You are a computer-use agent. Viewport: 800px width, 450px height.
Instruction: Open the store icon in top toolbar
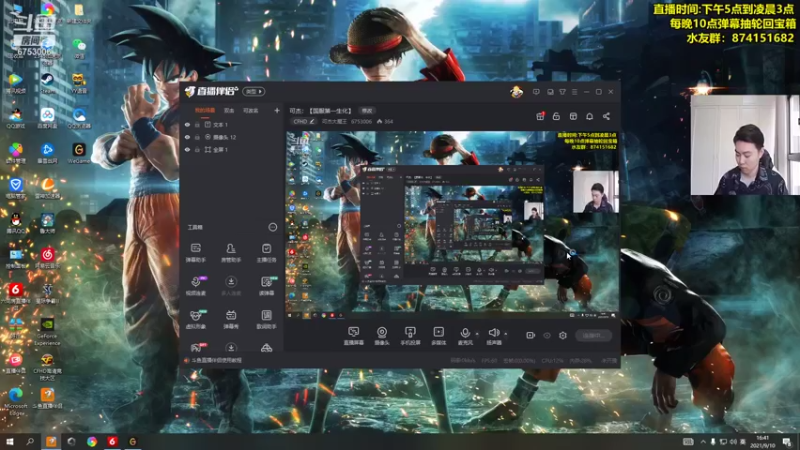[573, 116]
